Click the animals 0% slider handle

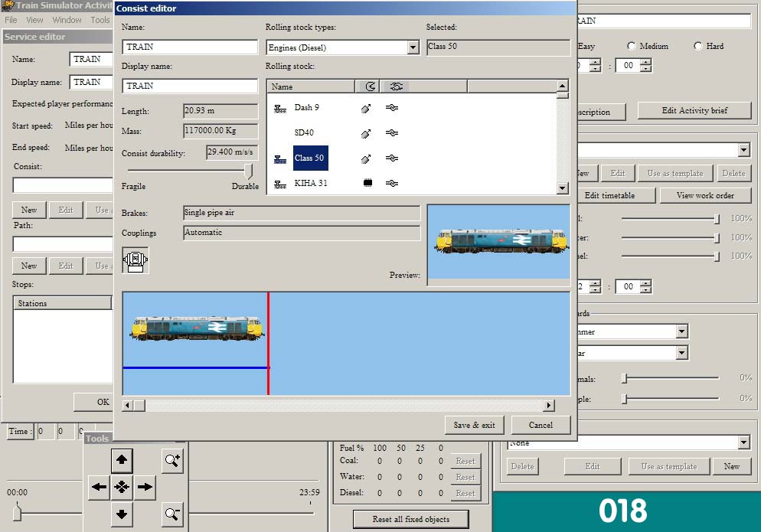pos(625,378)
